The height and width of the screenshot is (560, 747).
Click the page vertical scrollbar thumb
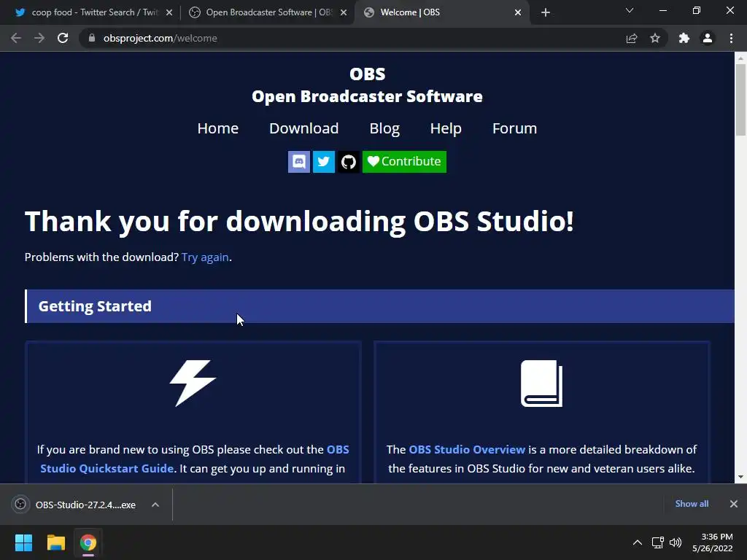(x=740, y=100)
